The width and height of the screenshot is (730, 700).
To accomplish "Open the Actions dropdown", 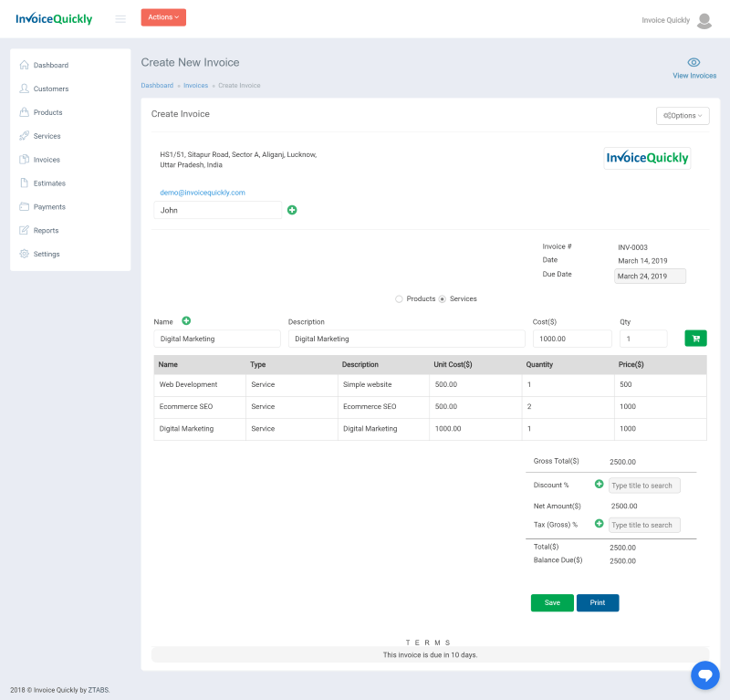I will [x=163, y=17].
